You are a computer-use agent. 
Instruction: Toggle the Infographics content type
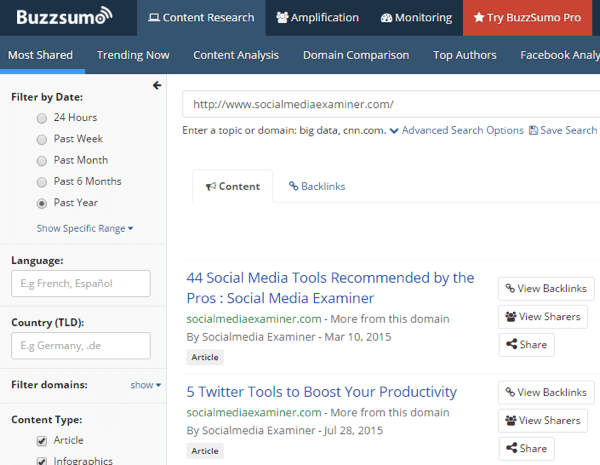(42, 461)
